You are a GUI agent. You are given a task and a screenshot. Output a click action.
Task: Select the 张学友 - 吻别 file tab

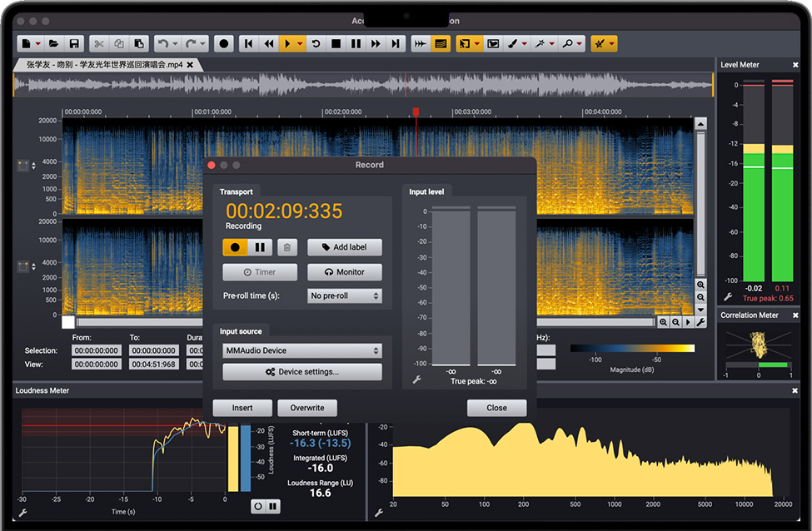[103, 64]
